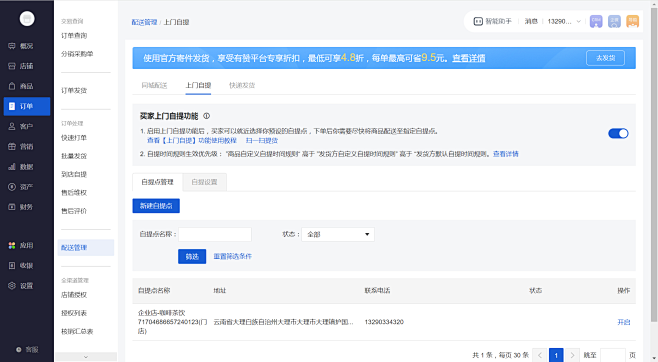Open the 资产 assets section
This screenshot has height=362, width=658.
pyautogui.click(x=21, y=187)
